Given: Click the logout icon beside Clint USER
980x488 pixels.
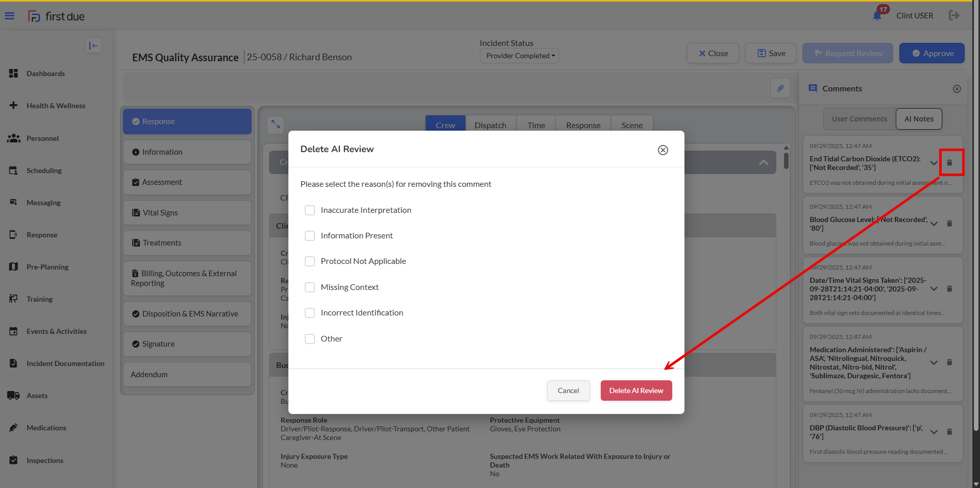Looking at the screenshot, I should pyautogui.click(x=953, y=15).
